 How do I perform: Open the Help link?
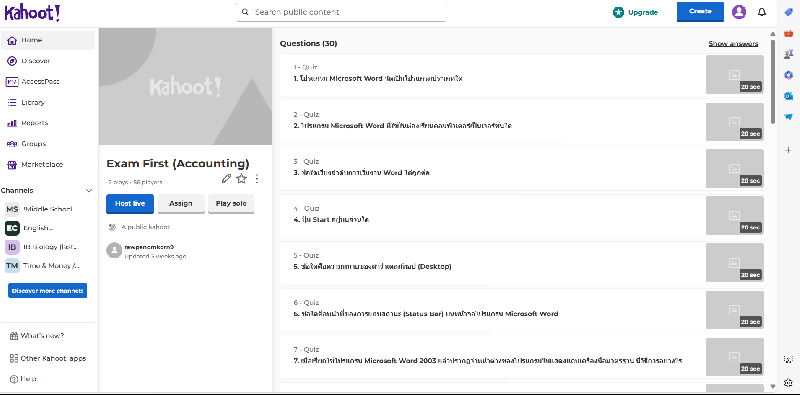(23, 379)
